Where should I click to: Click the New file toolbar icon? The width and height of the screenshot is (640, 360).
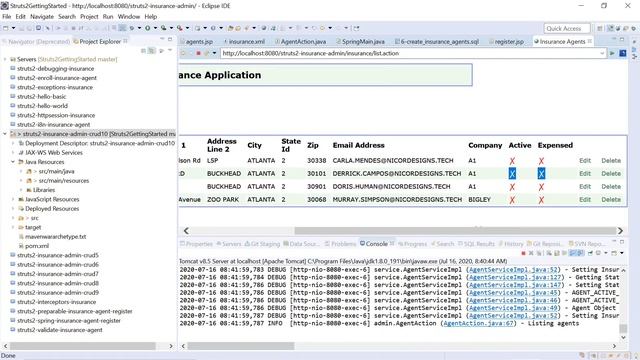click(6, 28)
